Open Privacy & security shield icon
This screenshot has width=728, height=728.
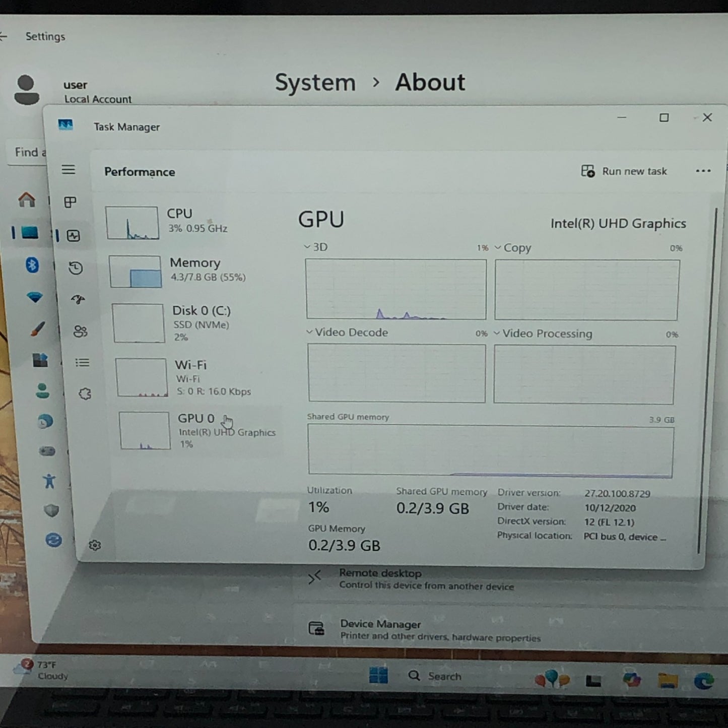(x=51, y=511)
